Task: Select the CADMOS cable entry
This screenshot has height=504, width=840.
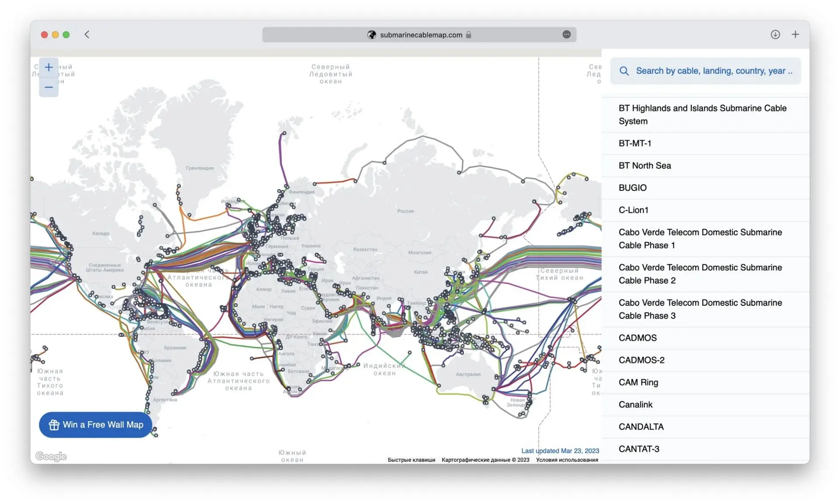Action: (705, 338)
